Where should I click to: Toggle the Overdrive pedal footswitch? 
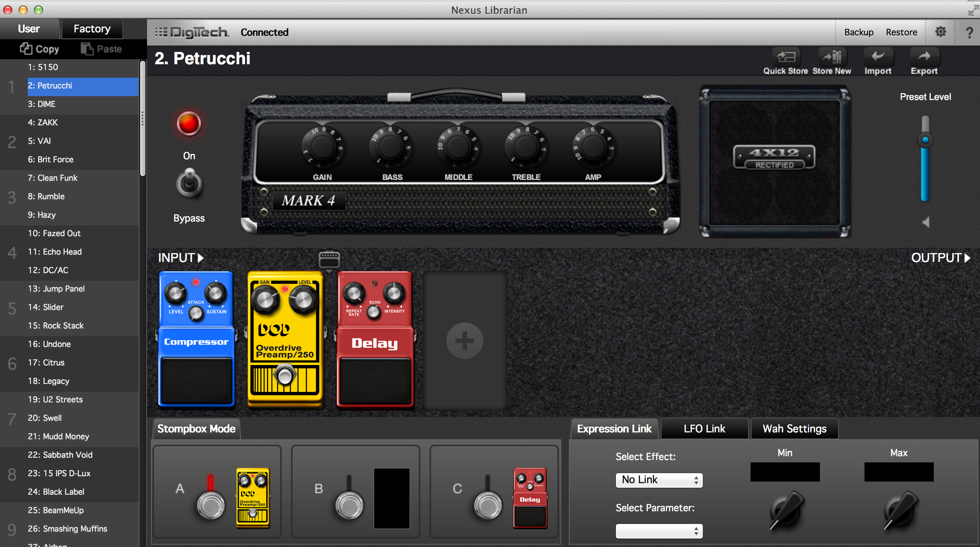pos(285,375)
